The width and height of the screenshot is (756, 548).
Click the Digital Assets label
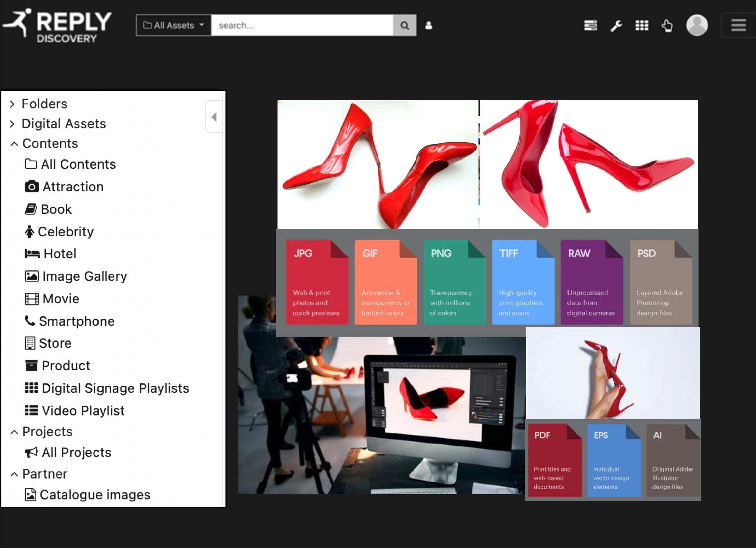click(64, 124)
